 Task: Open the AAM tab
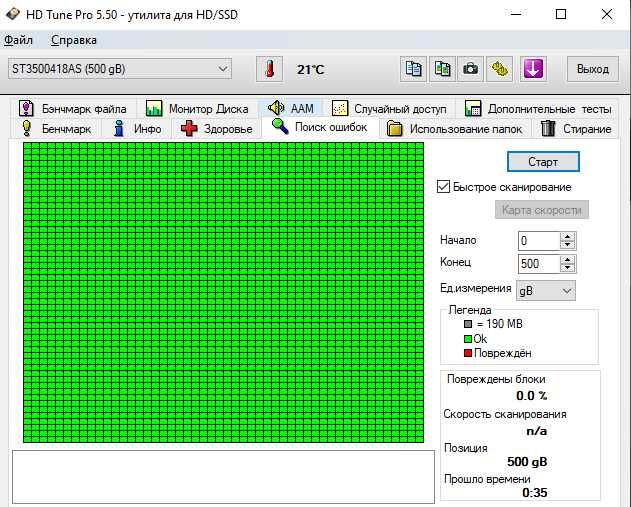(291, 108)
